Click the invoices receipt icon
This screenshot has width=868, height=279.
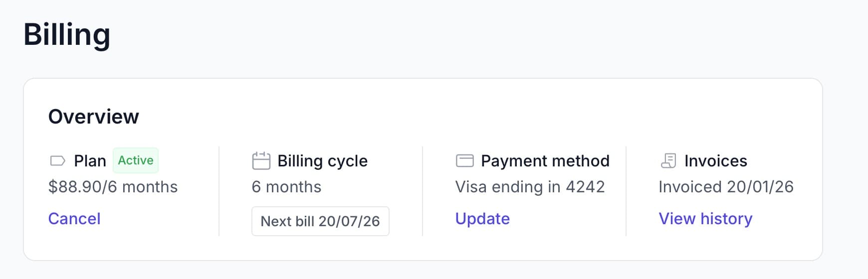point(668,161)
